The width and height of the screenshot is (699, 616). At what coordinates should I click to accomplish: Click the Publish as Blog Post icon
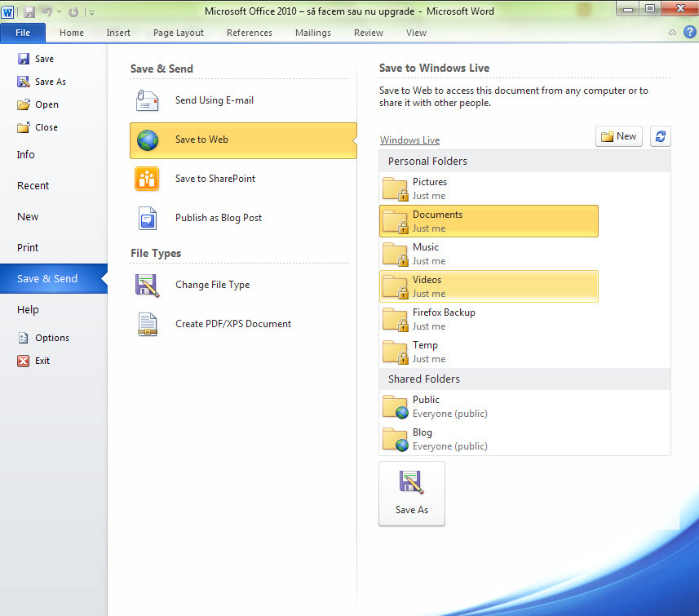[148, 218]
